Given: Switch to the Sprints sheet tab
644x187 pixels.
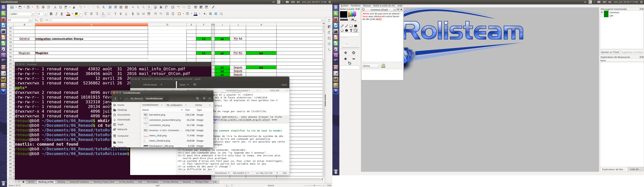Looking at the screenshot, I should pyautogui.click(x=31, y=182).
